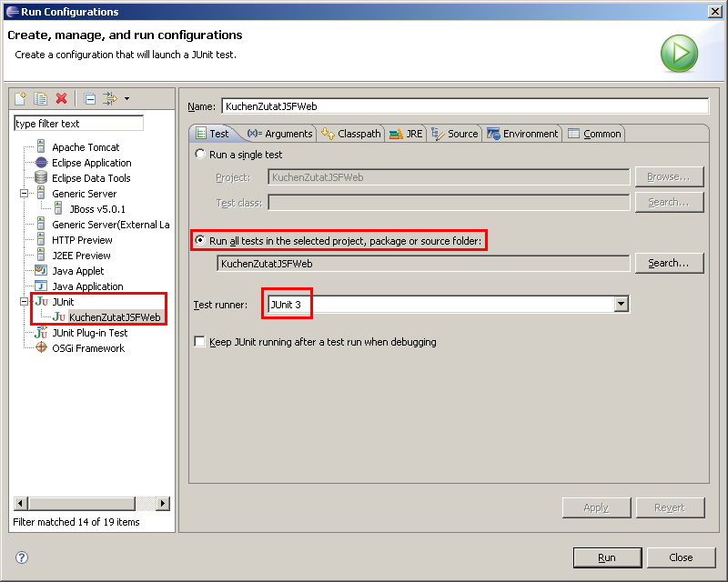Enable Keep JUnit running after test run

click(x=199, y=342)
